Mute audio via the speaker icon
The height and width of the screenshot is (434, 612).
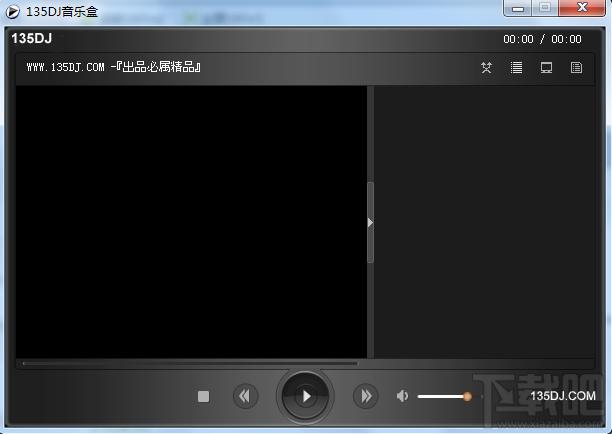pyautogui.click(x=402, y=396)
